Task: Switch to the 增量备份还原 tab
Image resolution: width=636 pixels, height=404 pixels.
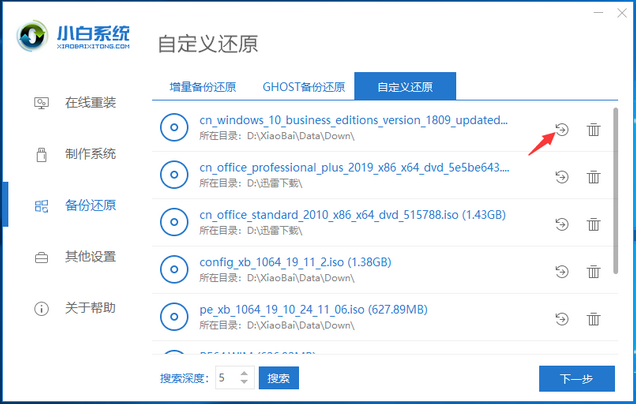Action: (x=202, y=86)
